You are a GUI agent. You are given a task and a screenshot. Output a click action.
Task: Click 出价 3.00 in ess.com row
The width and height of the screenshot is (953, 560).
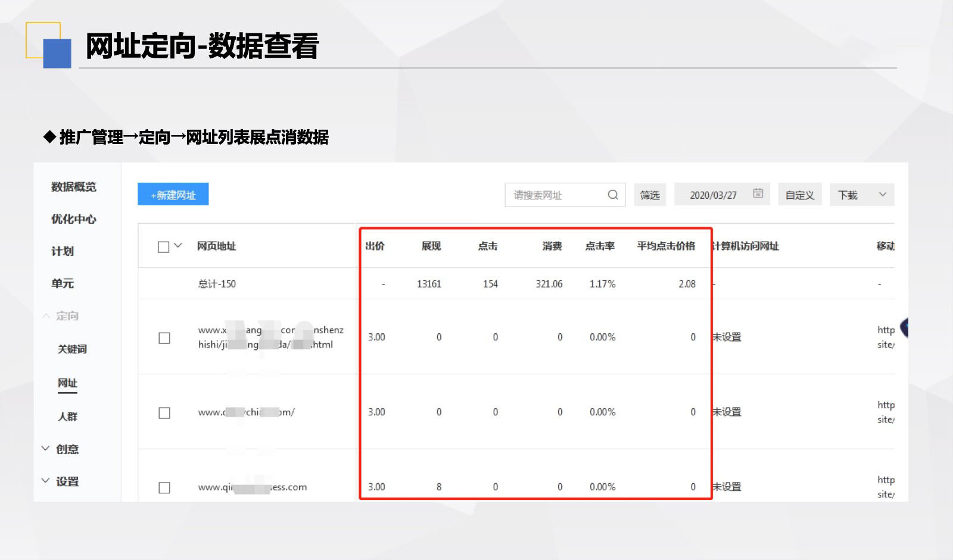pyautogui.click(x=376, y=487)
